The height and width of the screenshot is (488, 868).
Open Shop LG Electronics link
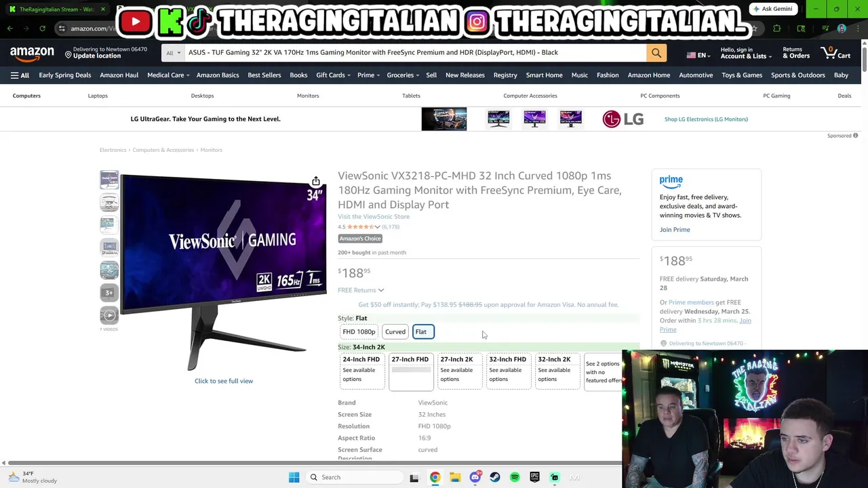[x=706, y=119]
